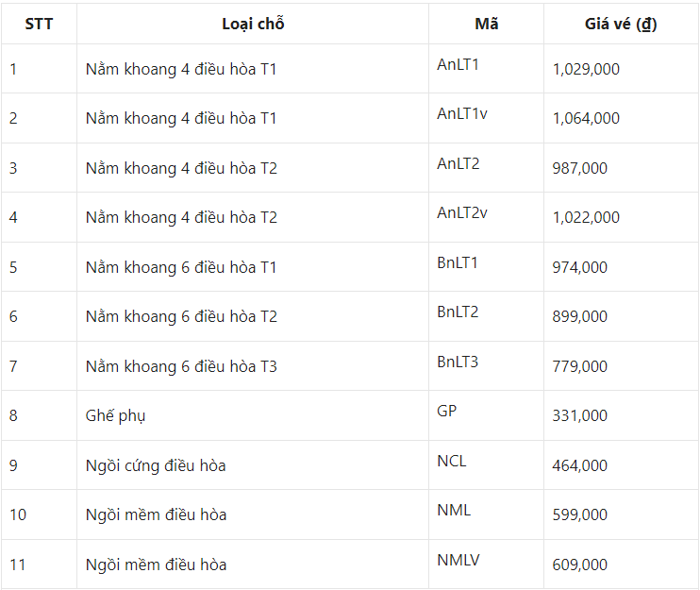Select Nằm khoang 6 điều hòa T1 row
The width and height of the screenshot is (700, 590).
tap(350, 267)
